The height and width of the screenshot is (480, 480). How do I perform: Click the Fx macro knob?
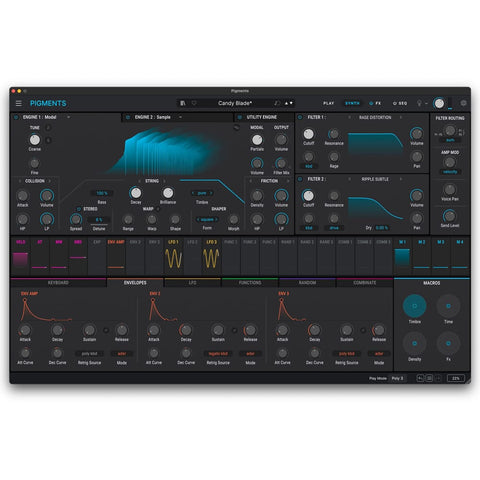click(x=448, y=343)
